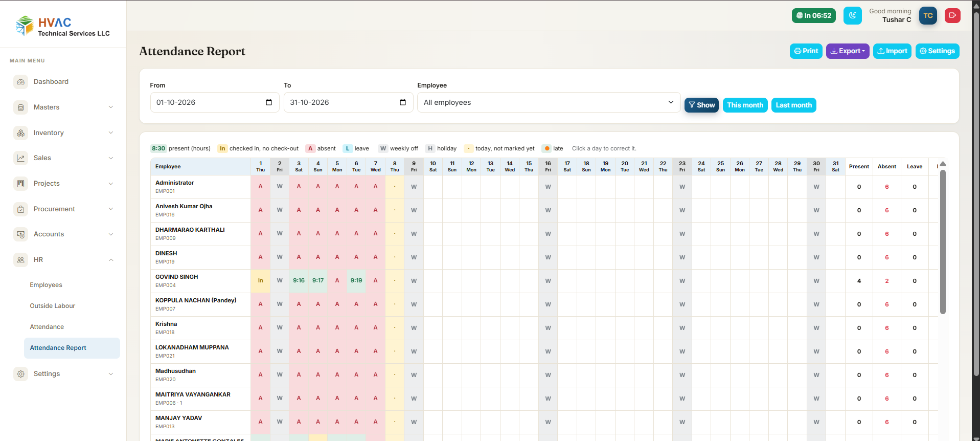The height and width of the screenshot is (441, 980).
Task: Open the TC user avatar
Action: 928,15
